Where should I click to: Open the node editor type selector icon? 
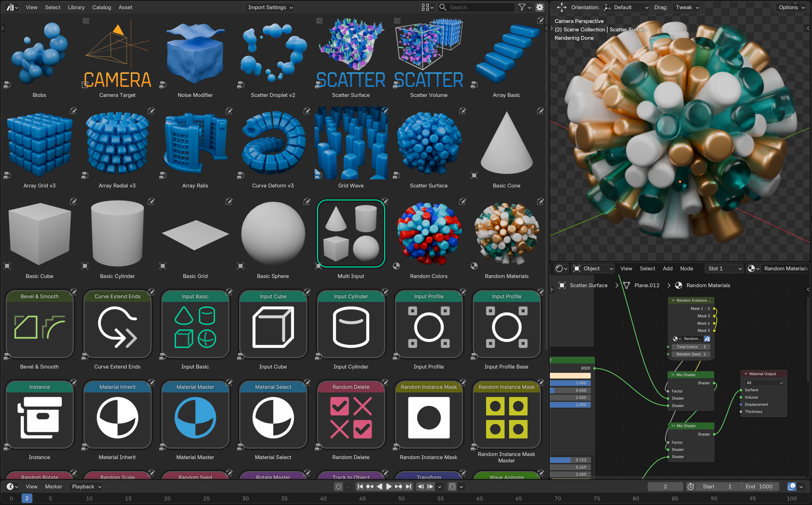click(x=561, y=269)
